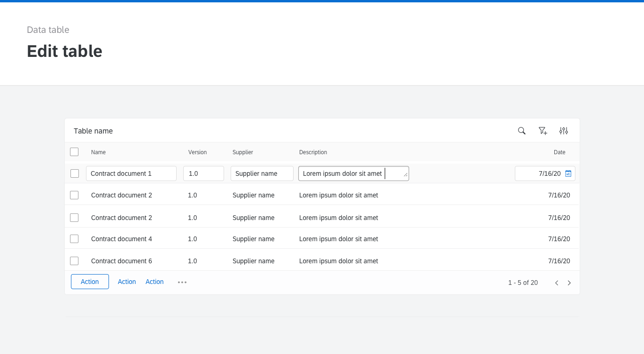Click the Version column header

tap(197, 152)
